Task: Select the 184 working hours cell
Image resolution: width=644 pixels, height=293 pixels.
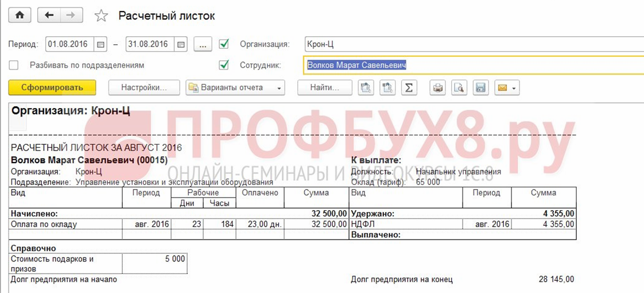Action: 219,224
